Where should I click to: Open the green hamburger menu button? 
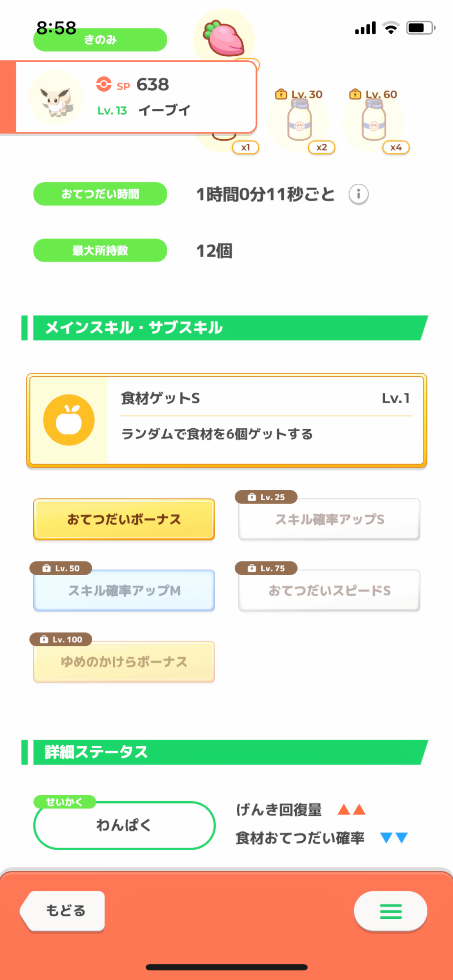(x=390, y=911)
